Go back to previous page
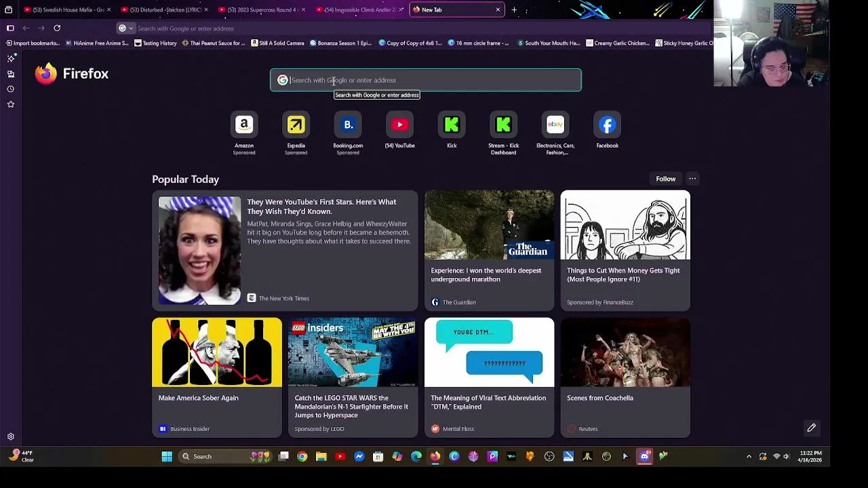 click(x=26, y=28)
